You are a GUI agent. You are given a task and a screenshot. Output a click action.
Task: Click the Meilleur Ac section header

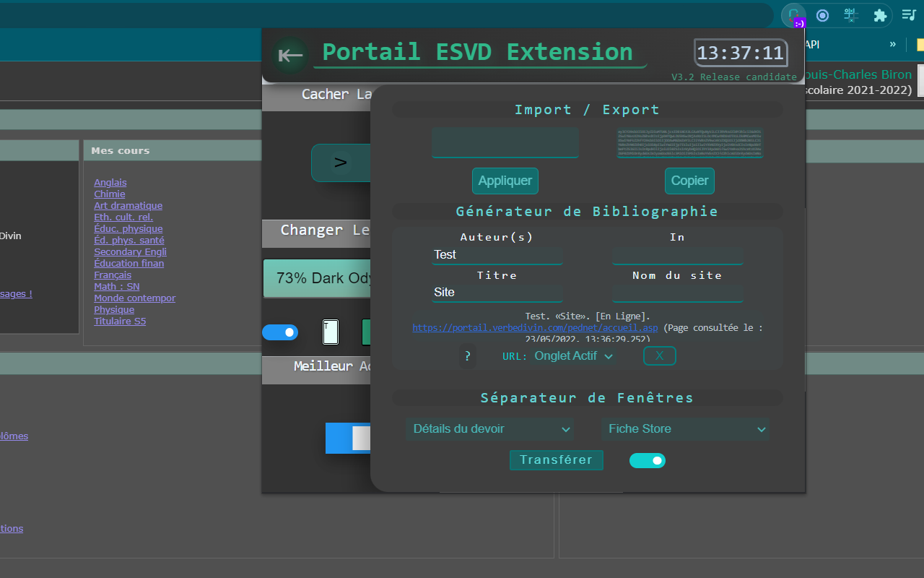tap(317, 369)
